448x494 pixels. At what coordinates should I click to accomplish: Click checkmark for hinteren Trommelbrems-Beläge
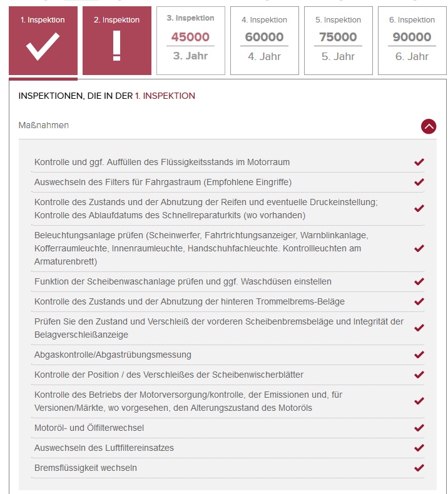419,301
